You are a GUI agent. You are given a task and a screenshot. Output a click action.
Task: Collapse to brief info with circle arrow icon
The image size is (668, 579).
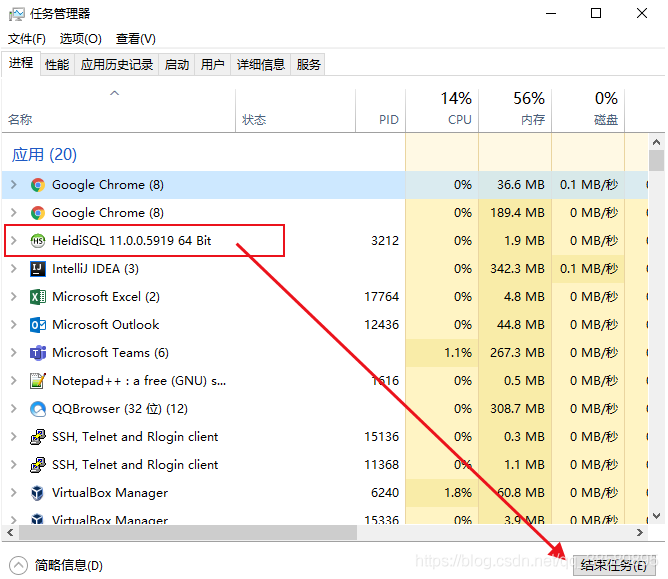[x=18, y=566]
